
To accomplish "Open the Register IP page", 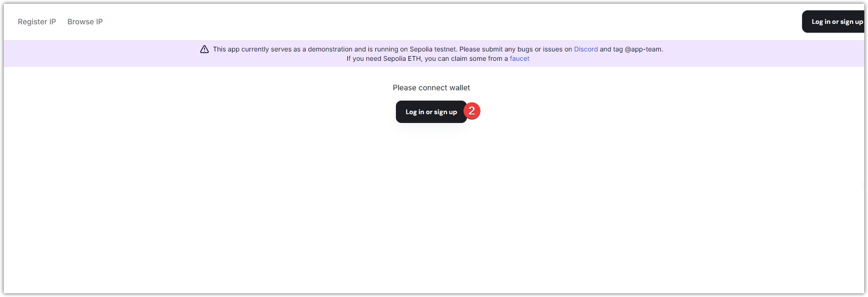I will [37, 22].
